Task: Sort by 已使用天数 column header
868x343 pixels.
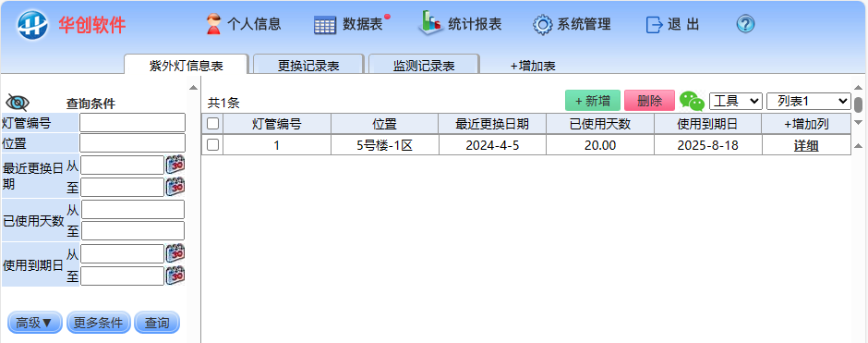Action: tap(600, 124)
